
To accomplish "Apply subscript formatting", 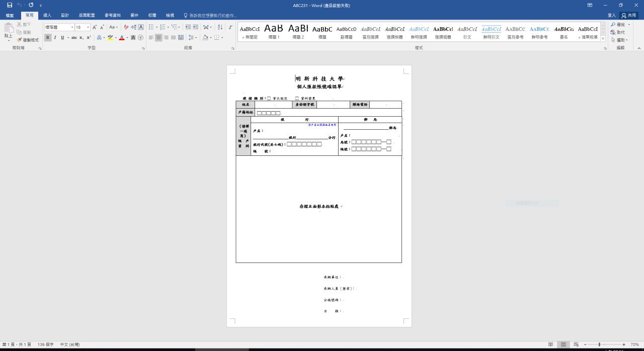I will (82, 38).
